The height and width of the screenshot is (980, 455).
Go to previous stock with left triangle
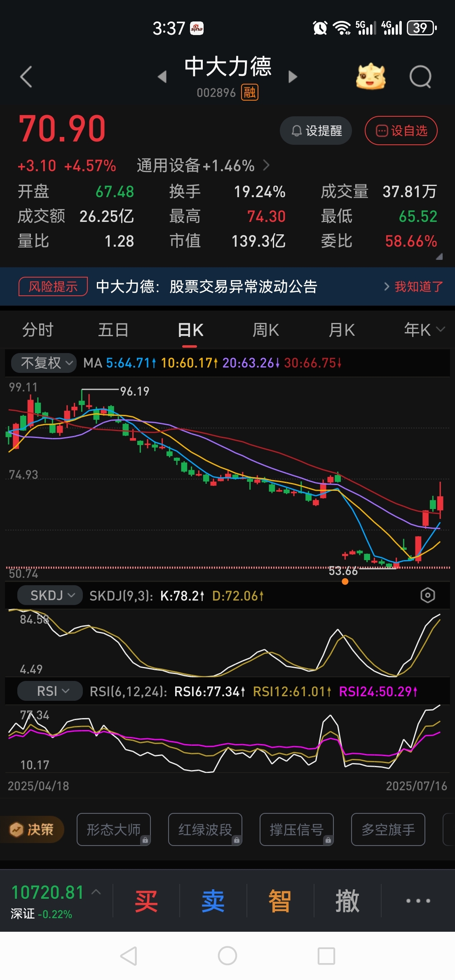click(162, 77)
